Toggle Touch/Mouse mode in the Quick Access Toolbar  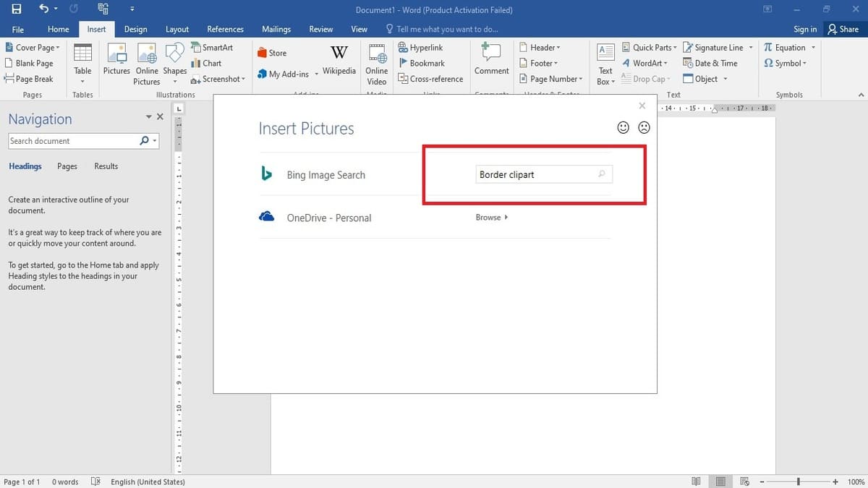click(102, 9)
